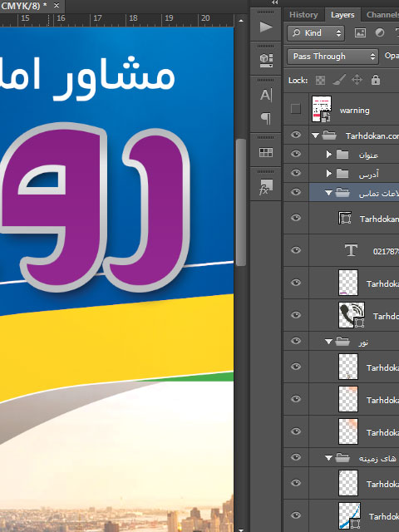399x532 pixels.
Task: Click the Opacity label
Action: [392, 56]
